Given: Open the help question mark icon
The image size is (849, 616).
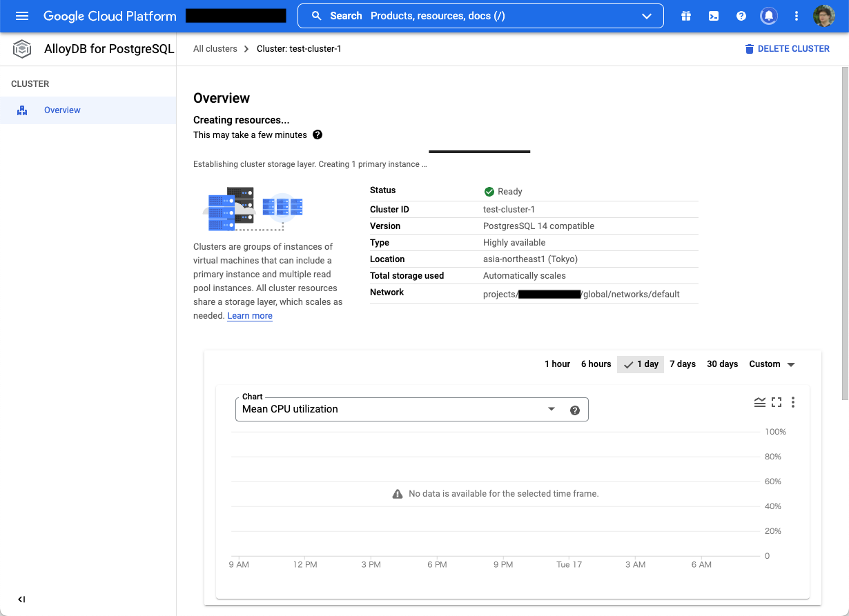Looking at the screenshot, I should (x=741, y=15).
